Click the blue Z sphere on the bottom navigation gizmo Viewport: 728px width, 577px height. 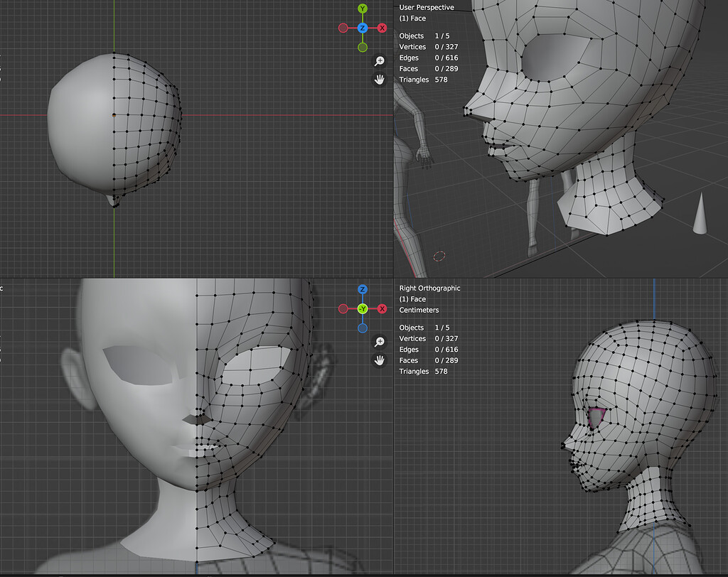pyautogui.click(x=363, y=289)
